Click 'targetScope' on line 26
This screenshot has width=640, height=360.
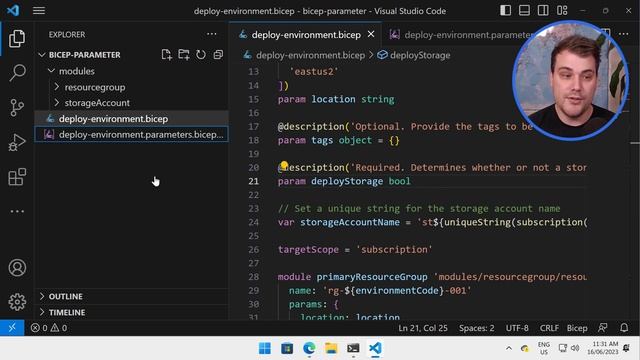(308, 249)
